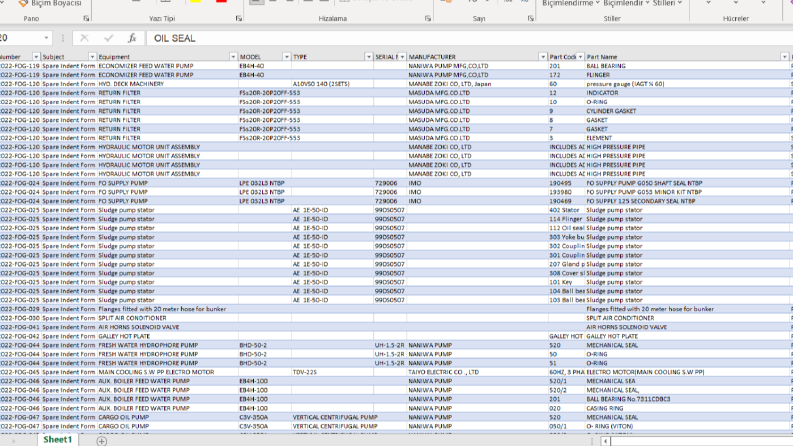Select the Part Name cell "CASING RING"
This screenshot has width=793, height=446.
687,408
